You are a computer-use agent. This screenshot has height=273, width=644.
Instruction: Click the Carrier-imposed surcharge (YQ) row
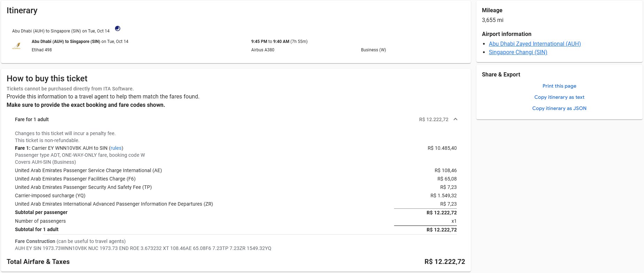tap(50, 195)
